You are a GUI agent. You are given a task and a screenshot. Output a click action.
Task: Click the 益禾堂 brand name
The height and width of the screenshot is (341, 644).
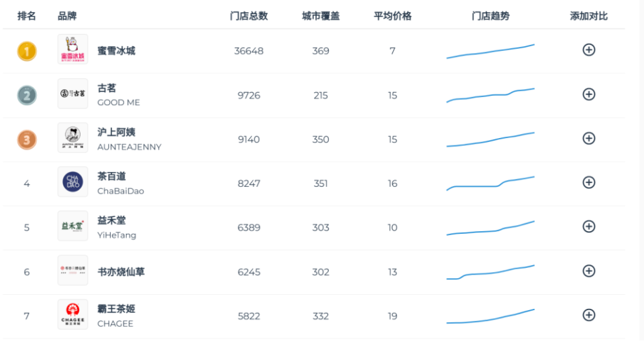[111, 220]
